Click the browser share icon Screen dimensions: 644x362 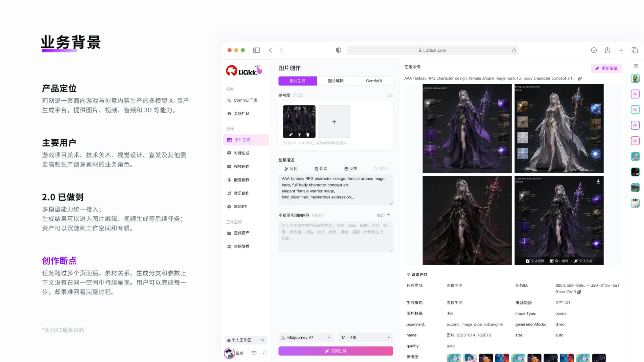(x=607, y=50)
